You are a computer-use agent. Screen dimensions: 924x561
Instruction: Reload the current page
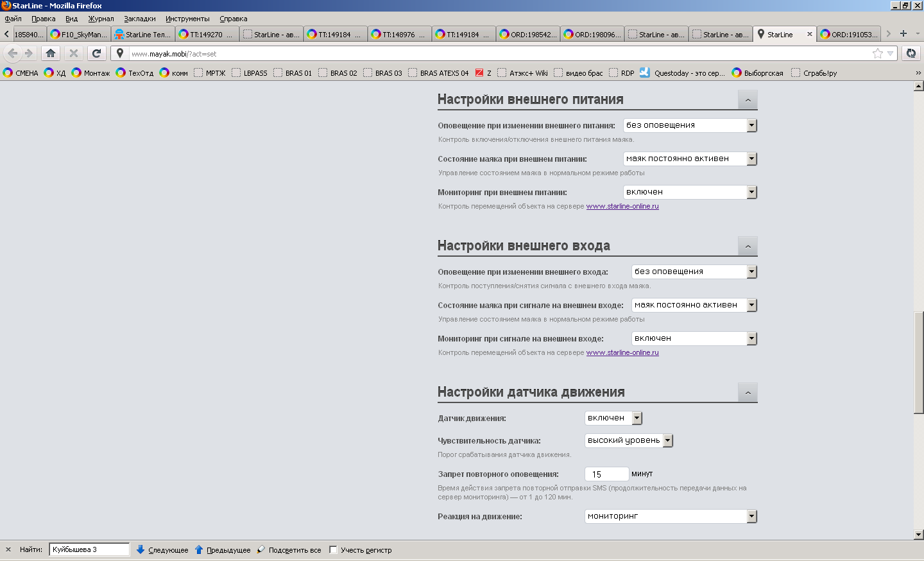click(x=96, y=53)
